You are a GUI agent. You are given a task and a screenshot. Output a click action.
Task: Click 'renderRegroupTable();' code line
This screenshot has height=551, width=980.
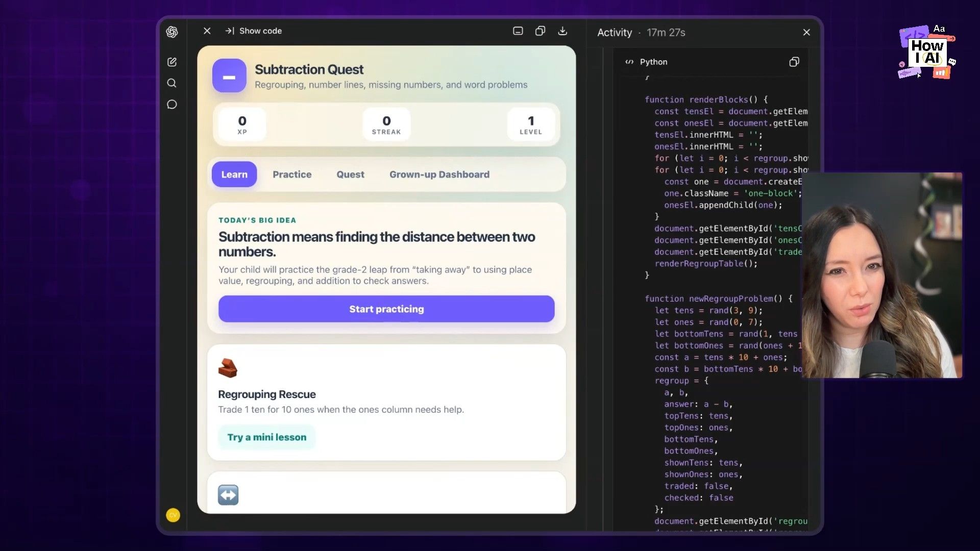[x=706, y=264]
